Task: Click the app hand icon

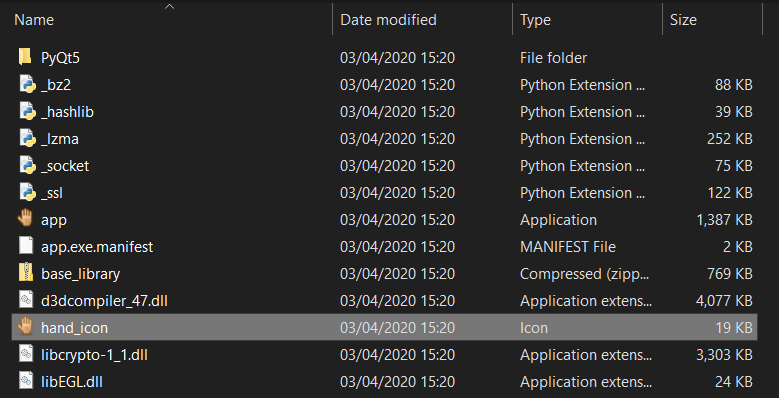Action: click(x=25, y=219)
